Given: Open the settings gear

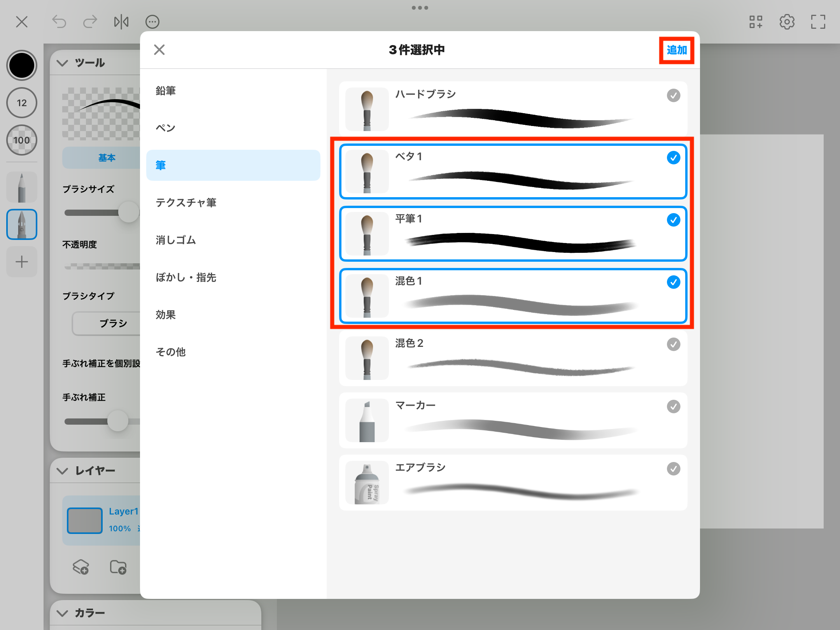Looking at the screenshot, I should 787,22.
